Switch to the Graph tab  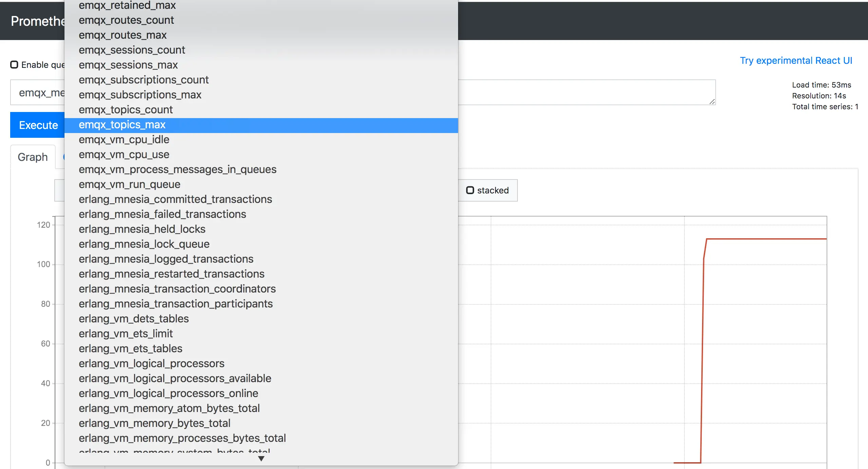click(33, 157)
